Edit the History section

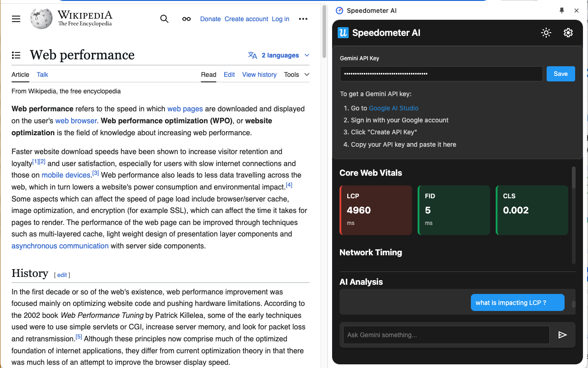tap(62, 275)
